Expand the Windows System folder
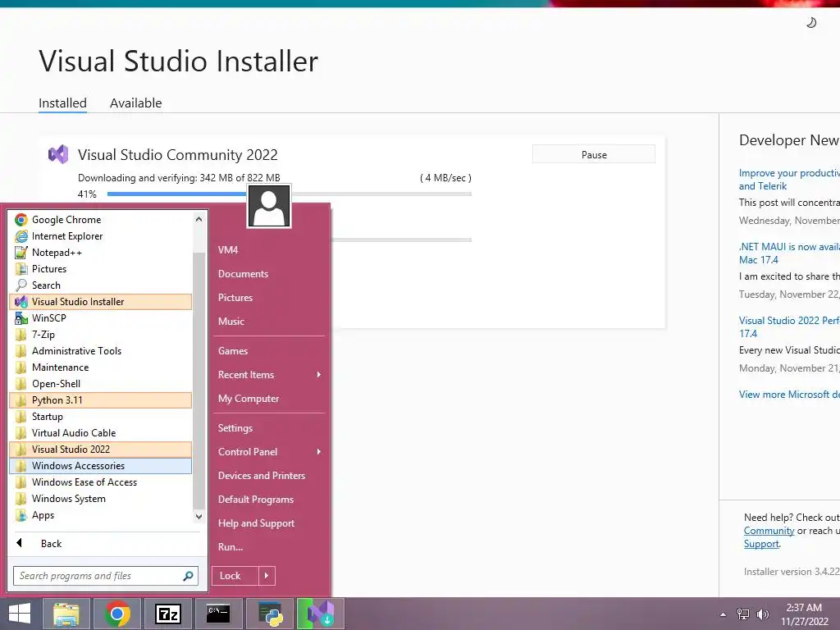The width and height of the screenshot is (840, 630). click(100, 499)
